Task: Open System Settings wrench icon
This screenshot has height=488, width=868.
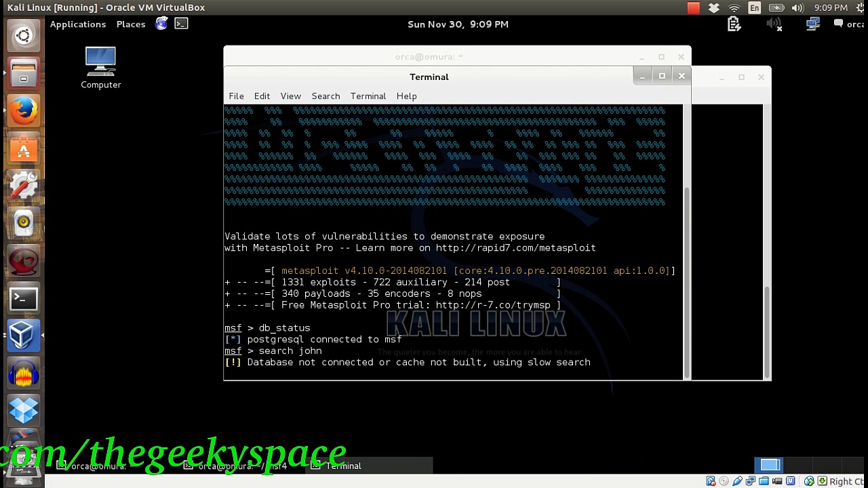Action: coord(23,185)
